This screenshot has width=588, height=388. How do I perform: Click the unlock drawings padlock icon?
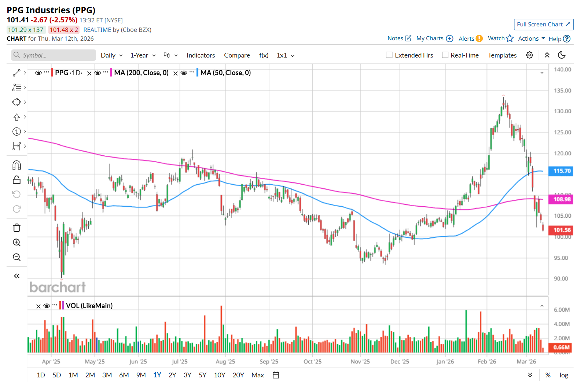pyautogui.click(x=16, y=180)
